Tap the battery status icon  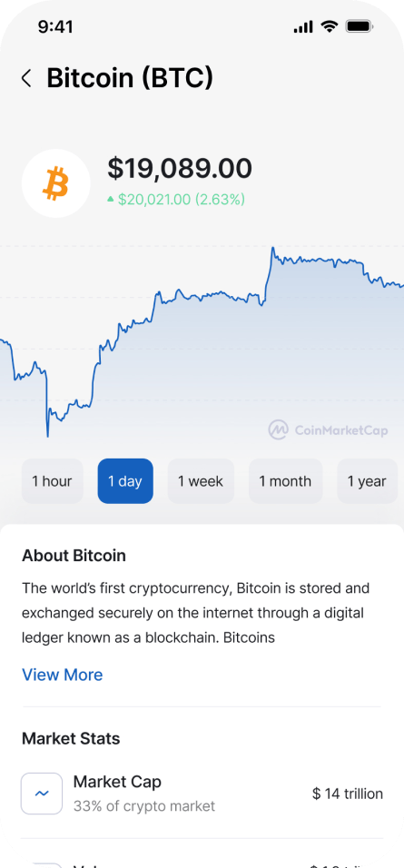[x=360, y=26]
